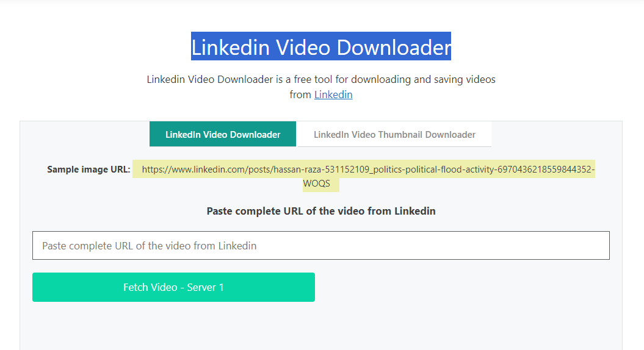Viewport: 644px width, 350px height.
Task: Click the free tool description sentence
Action: pos(320,87)
